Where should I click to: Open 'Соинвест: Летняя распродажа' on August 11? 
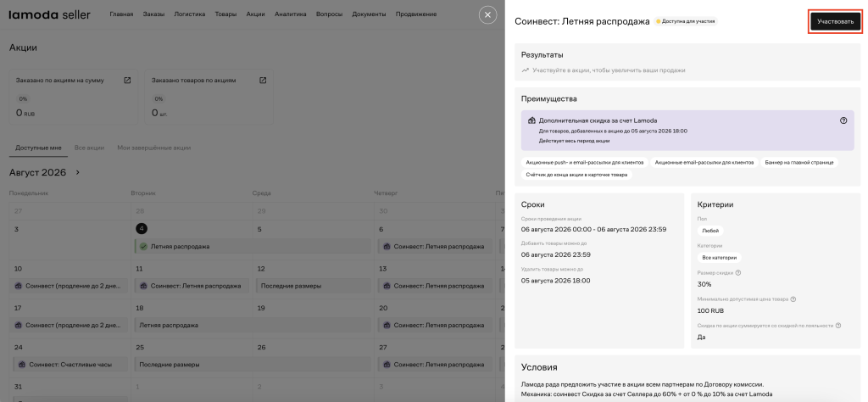192,287
